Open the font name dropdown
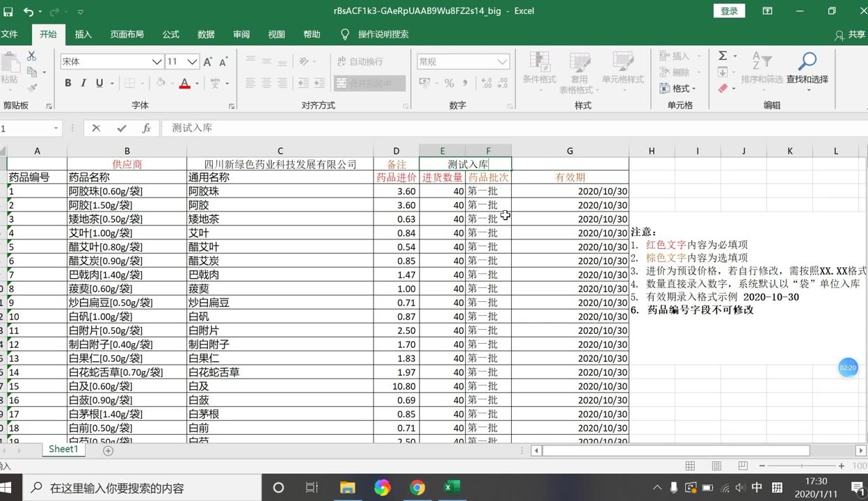The width and height of the screenshot is (868, 501). (x=157, y=62)
